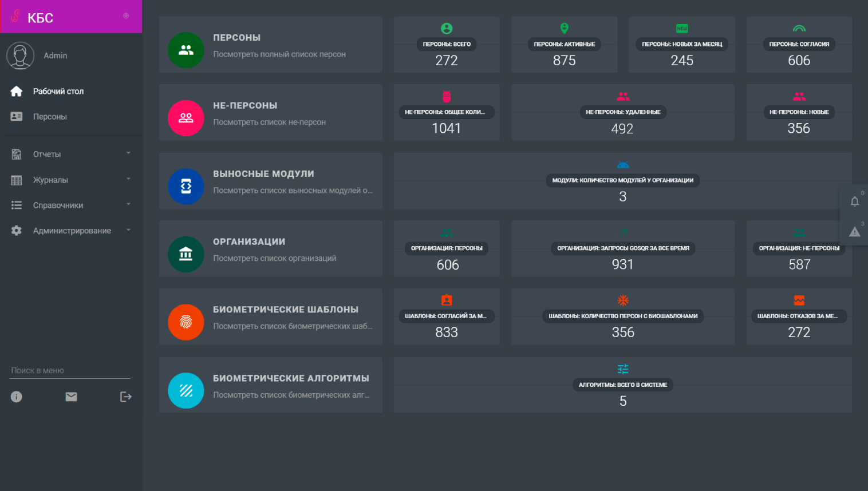Screen dimensions: 868x491
Task: Select Персоны in the sidebar menu
Action: [x=50, y=117]
